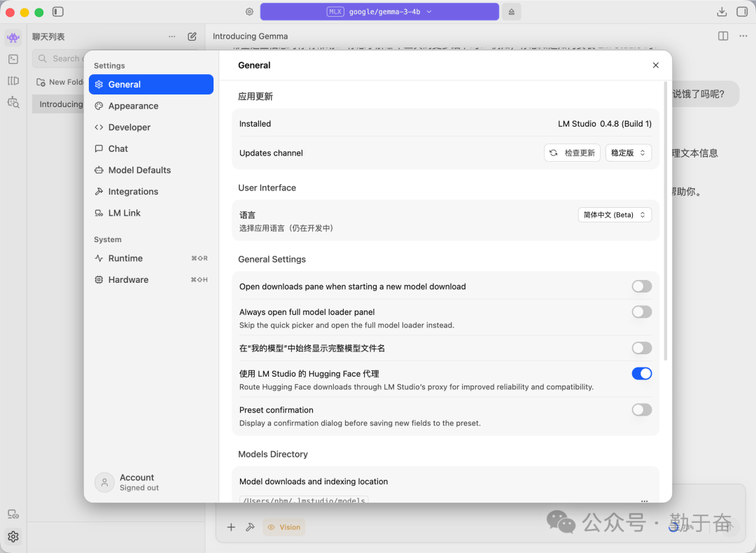Select the Developer settings tab
Screen dimensions: 756x553
(x=151, y=127)
